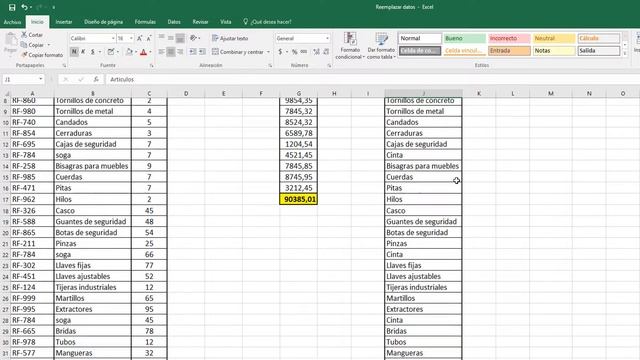This screenshot has width=640, height=360.
Task: Open the fill color dropdown arrow
Action: click(x=136, y=52)
